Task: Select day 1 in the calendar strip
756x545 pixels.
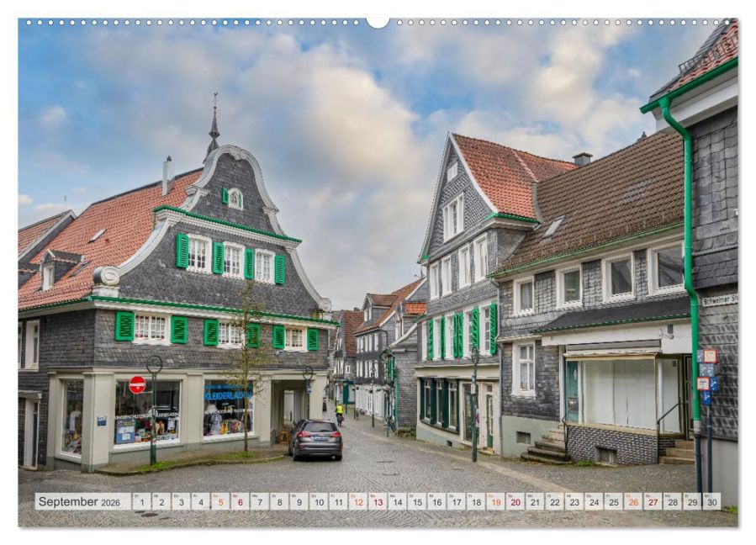Action: tap(140, 502)
